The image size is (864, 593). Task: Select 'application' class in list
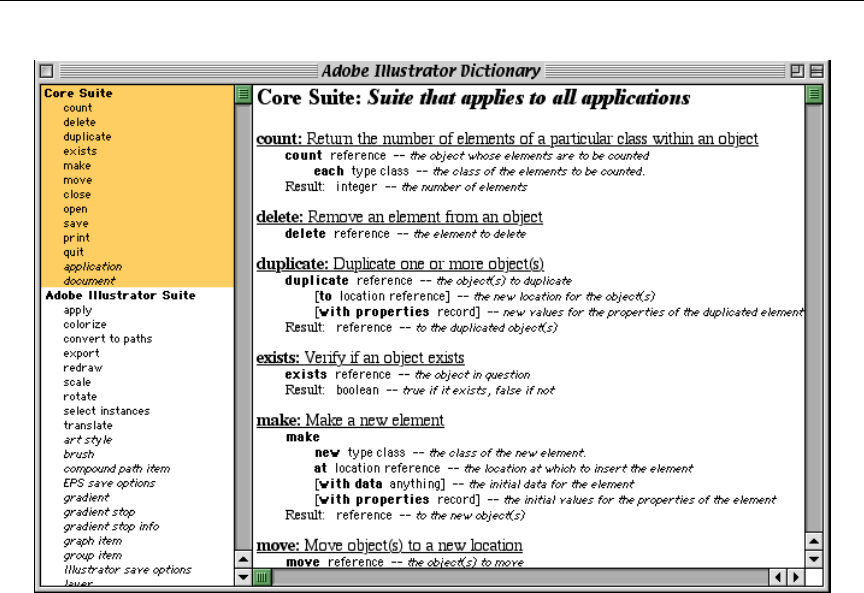[x=93, y=267]
